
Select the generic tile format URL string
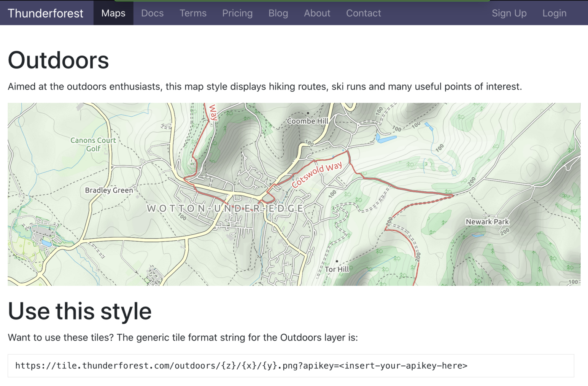(x=241, y=365)
